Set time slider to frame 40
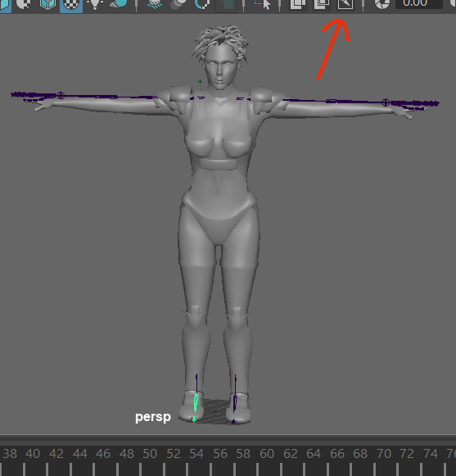 click(x=33, y=454)
